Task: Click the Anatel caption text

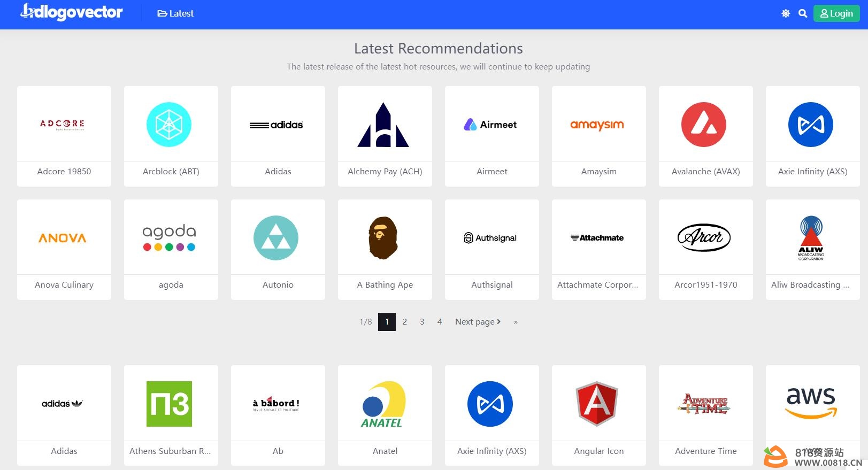Action: tap(385, 451)
